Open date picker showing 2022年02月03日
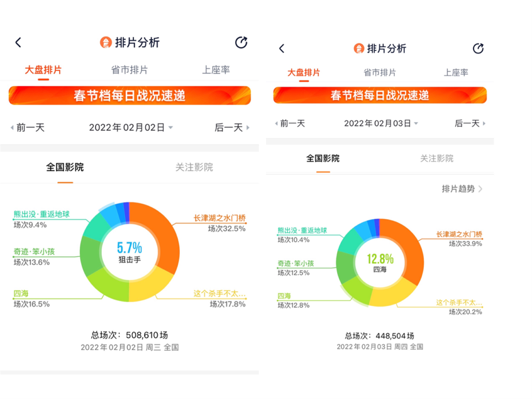Viewport: 532px width, 399px height. [x=380, y=123]
